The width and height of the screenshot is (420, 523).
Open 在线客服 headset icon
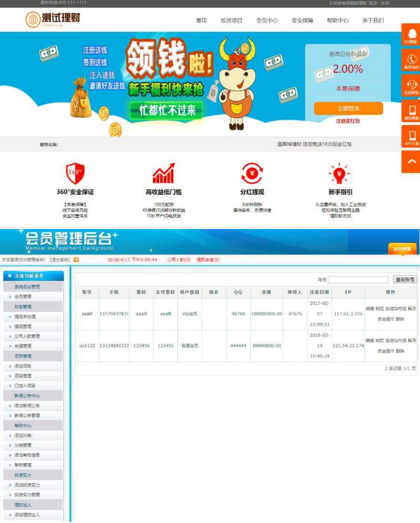pyautogui.click(x=410, y=85)
